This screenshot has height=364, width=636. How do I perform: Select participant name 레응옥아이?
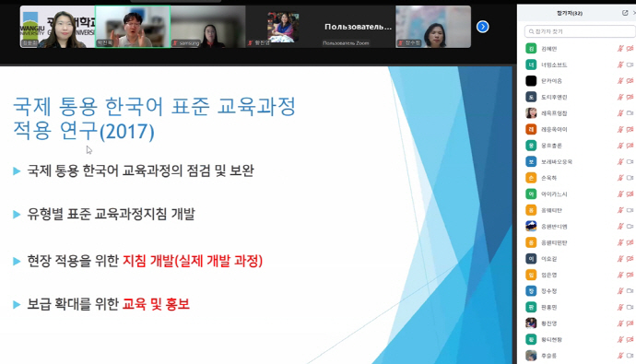coord(554,129)
